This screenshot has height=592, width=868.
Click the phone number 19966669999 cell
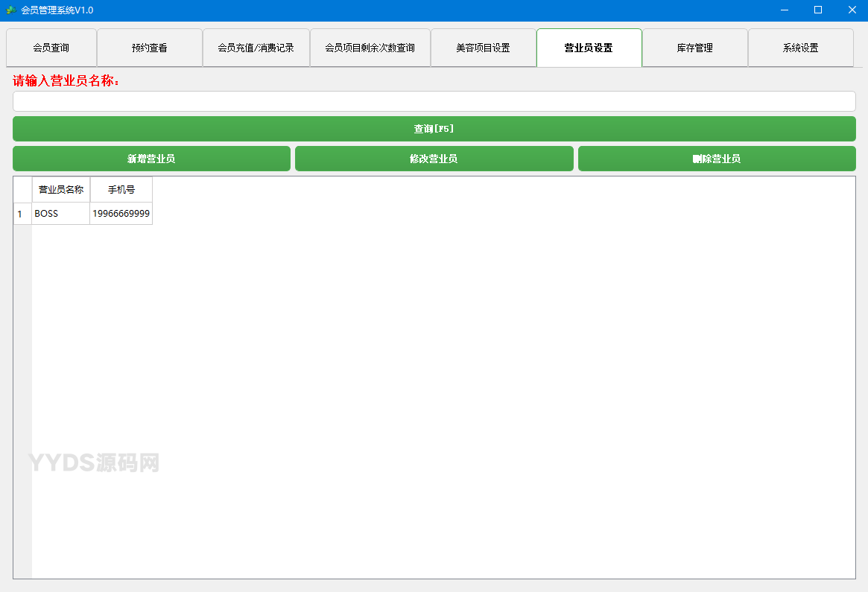tap(121, 214)
